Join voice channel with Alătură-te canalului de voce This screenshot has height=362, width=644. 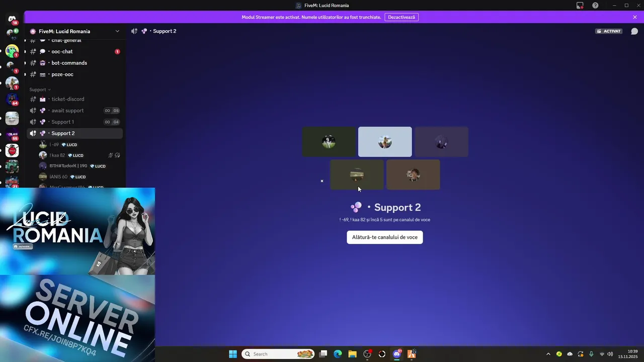pos(385,237)
